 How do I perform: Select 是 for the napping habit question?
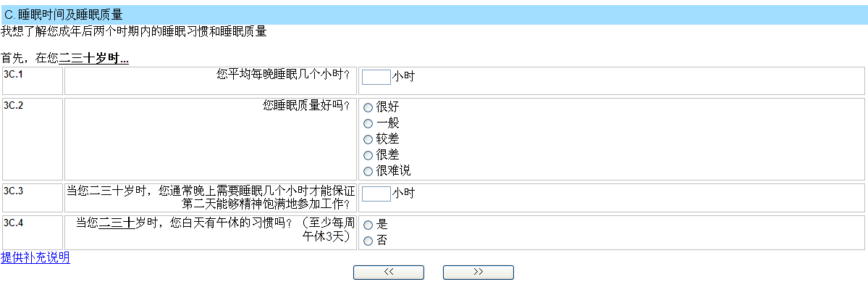[x=368, y=225]
